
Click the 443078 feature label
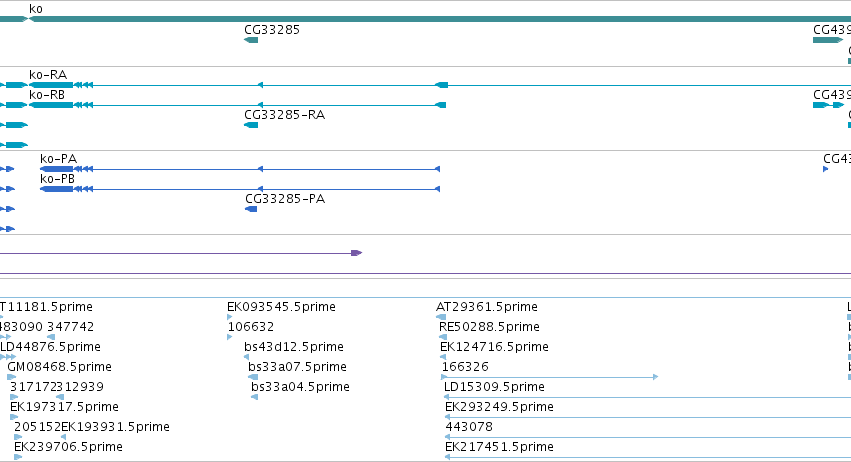(469, 427)
